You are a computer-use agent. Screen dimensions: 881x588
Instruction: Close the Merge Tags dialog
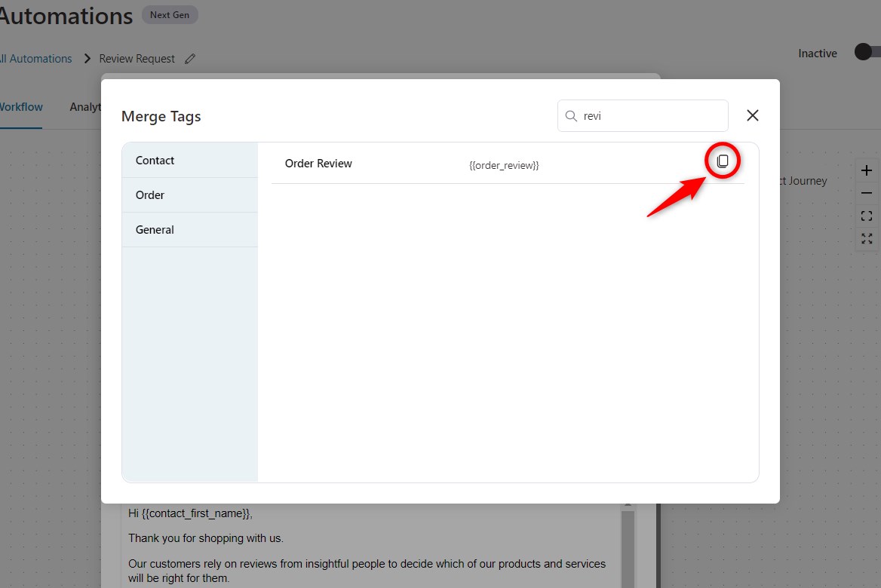[752, 115]
